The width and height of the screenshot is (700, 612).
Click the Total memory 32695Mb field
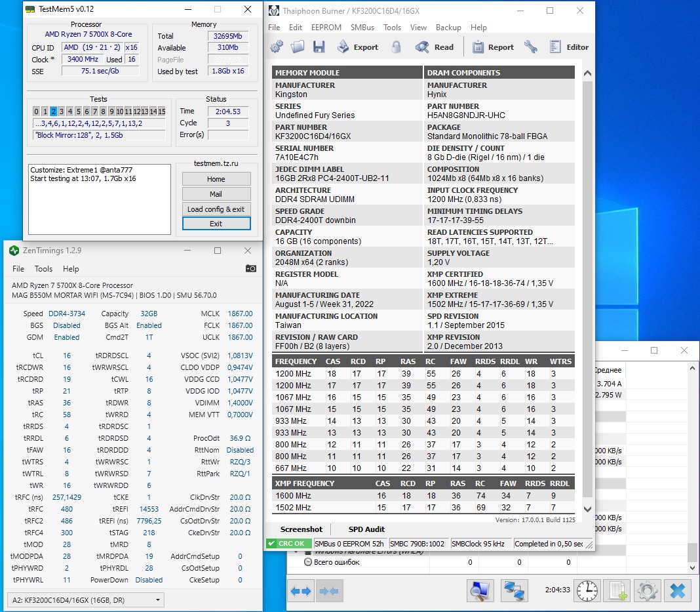[x=227, y=36]
